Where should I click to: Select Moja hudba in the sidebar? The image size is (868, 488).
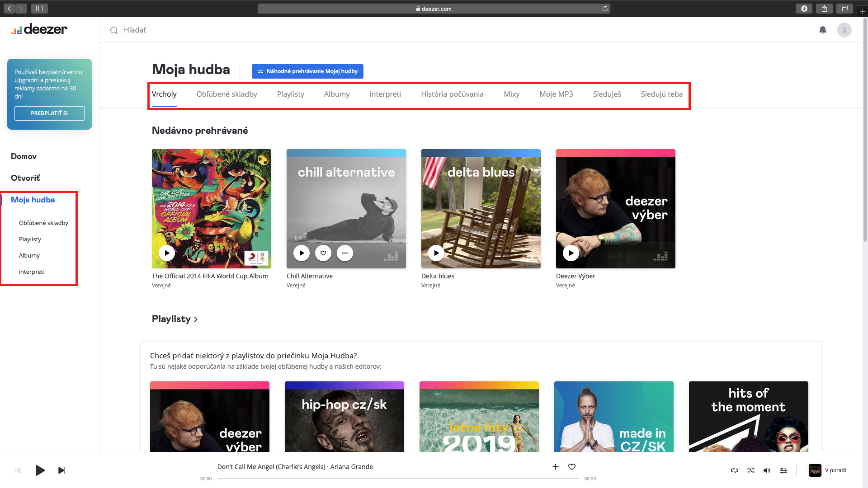coord(33,200)
